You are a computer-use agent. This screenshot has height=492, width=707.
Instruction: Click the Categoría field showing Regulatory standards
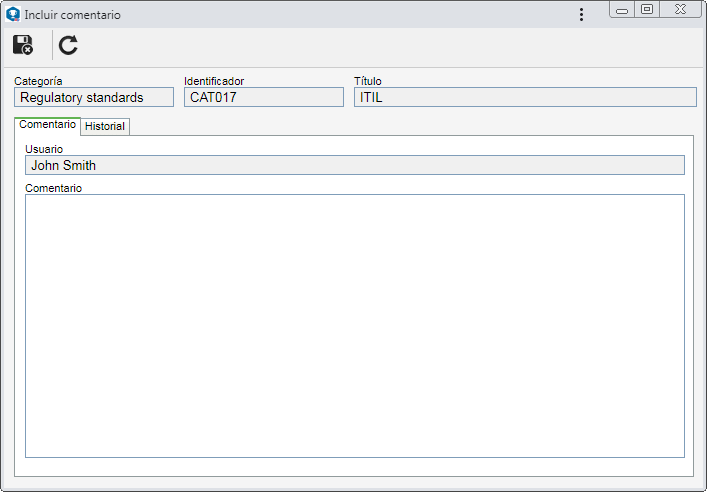point(94,97)
